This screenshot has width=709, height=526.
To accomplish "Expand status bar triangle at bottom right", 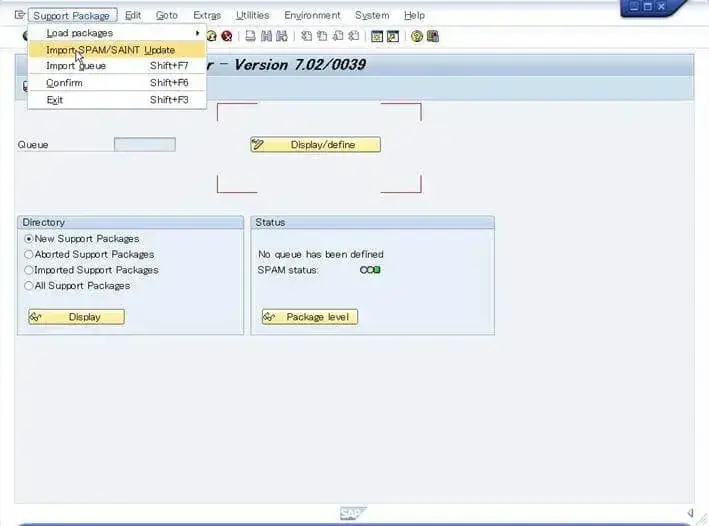I will (691, 512).
